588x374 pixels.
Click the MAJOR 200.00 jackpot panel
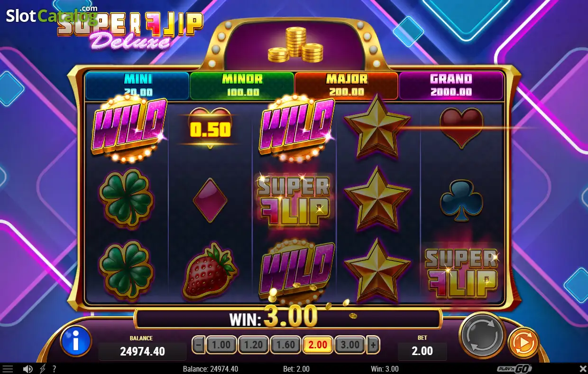(x=347, y=85)
